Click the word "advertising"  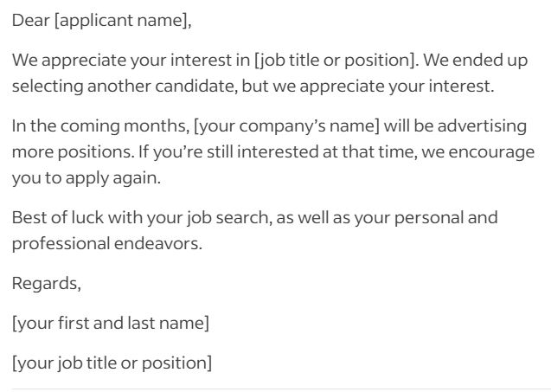[x=484, y=126]
